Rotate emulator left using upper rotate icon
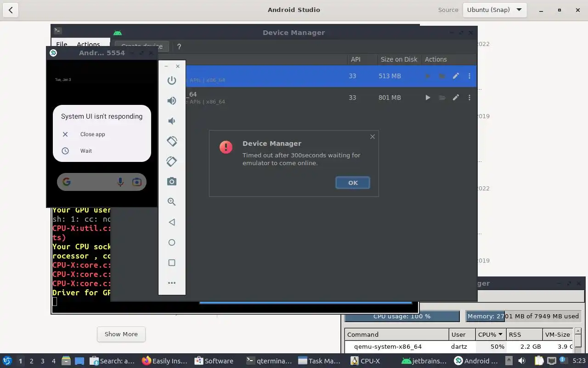Image resolution: width=588 pixels, height=368 pixels. point(172,141)
